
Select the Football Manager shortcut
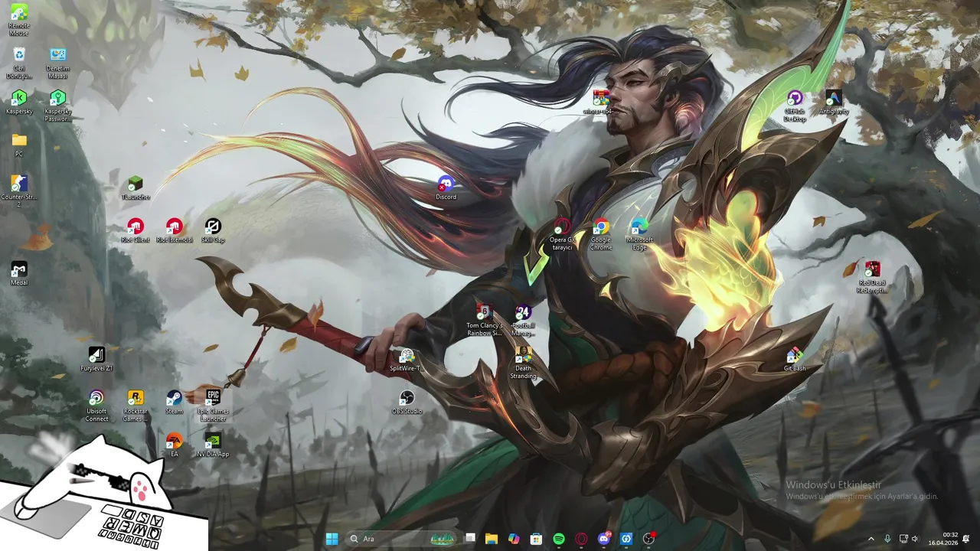523,320
